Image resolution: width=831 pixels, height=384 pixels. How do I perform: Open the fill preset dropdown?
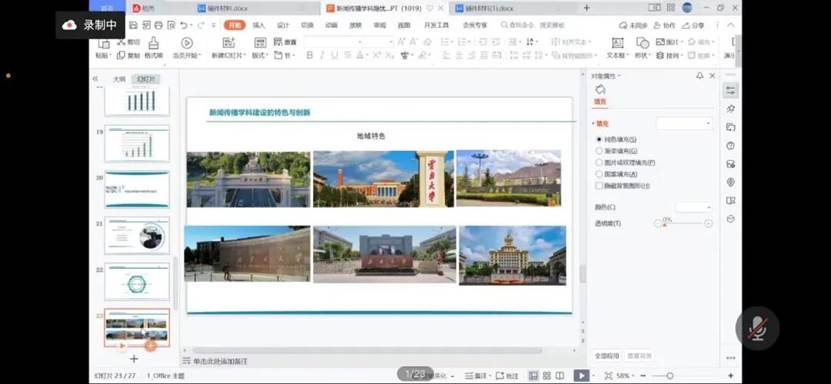[x=684, y=124]
